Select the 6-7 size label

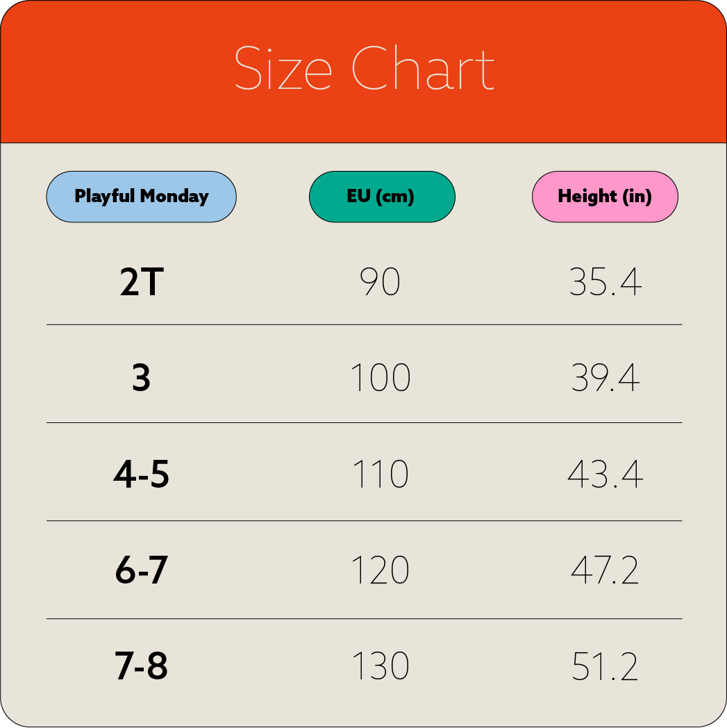coord(141,571)
